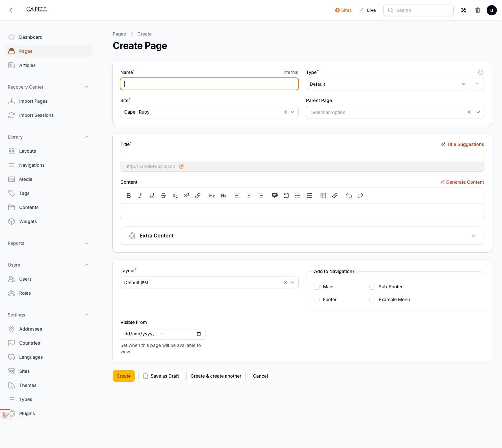The width and height of the screenshot is (502, 448).
Task: Collapse the Recovery Center group
Action: point(87,87)
